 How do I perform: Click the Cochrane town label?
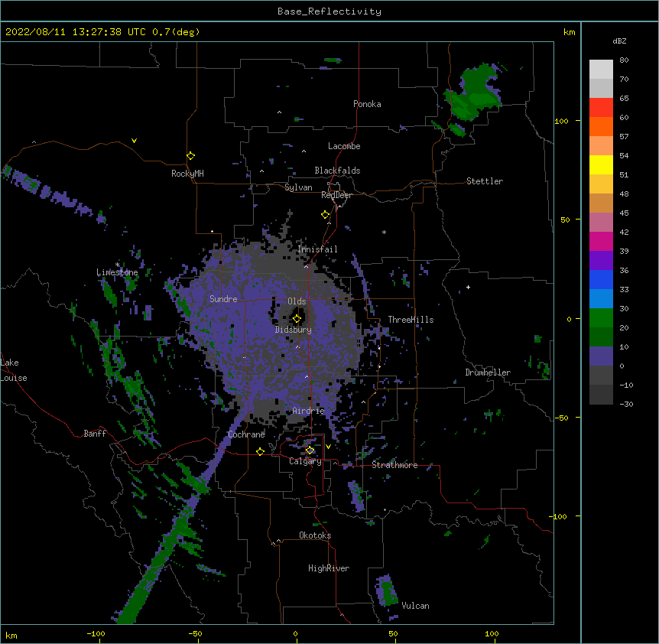pyautogui.click(x=246, y=434)
